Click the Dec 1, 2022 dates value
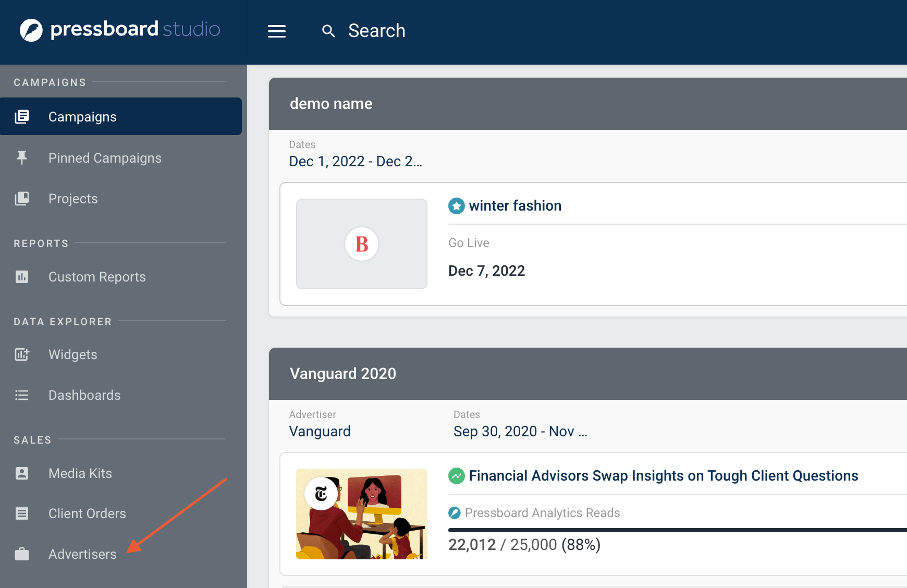Viewport: 907px width, 588px height. pyautogui.click(x=356, y=162)
